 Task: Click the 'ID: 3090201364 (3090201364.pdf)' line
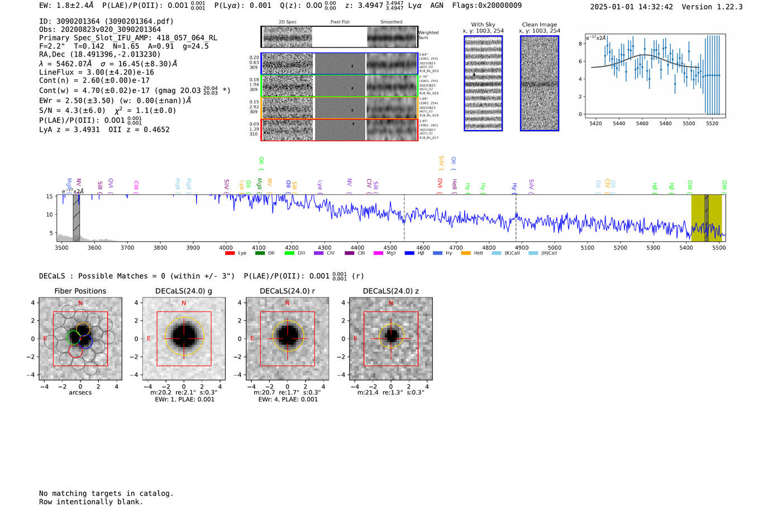coord(106,21)
